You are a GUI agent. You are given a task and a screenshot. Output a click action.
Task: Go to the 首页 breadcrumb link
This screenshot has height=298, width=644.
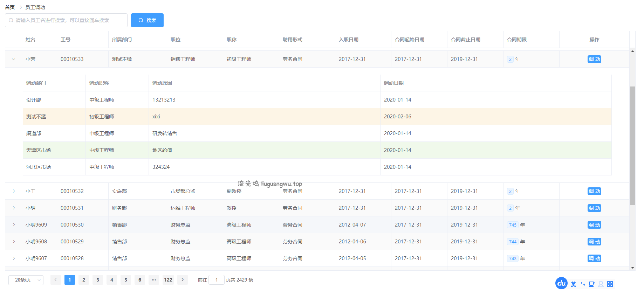coord(10,7)
